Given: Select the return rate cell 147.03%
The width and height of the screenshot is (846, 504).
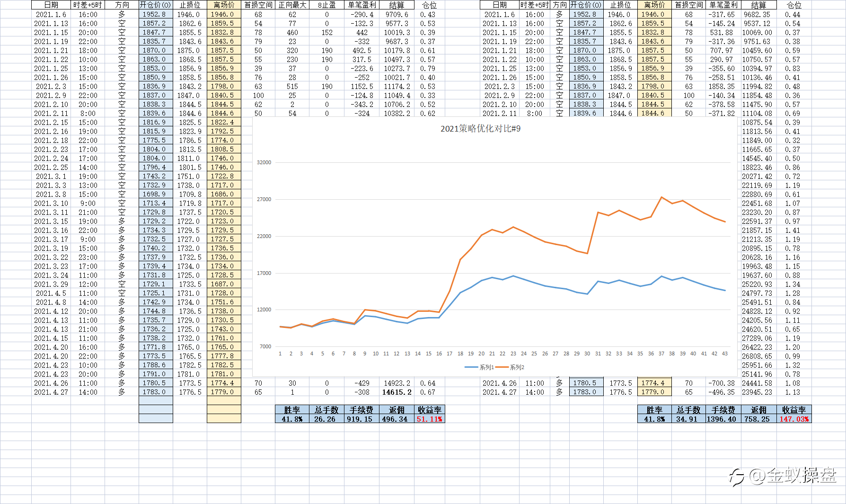Looking at the screenshot, I should [x=794, y=419].
